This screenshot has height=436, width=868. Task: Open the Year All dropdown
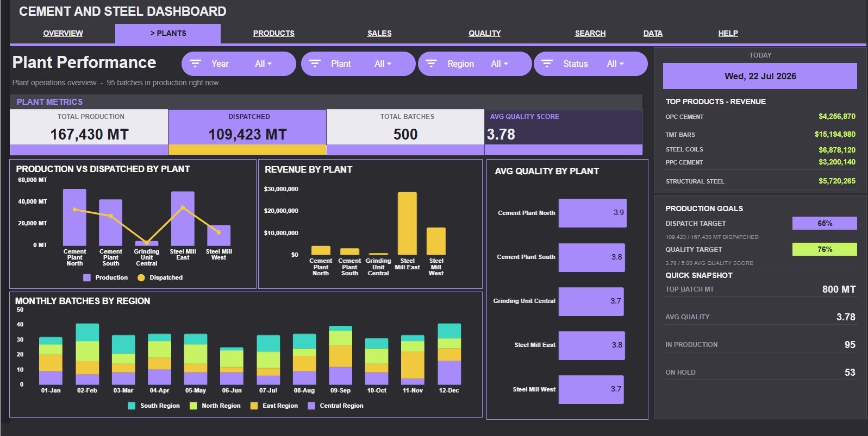[x=264, y=64]
